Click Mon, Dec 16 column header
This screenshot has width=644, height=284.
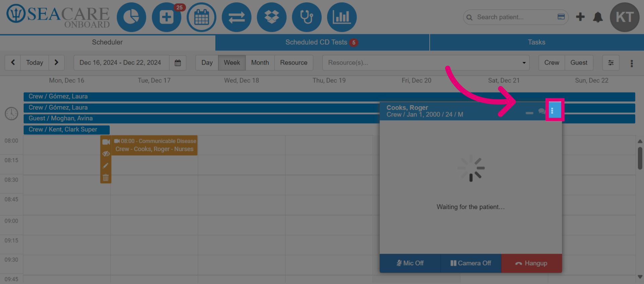point(67,80)
